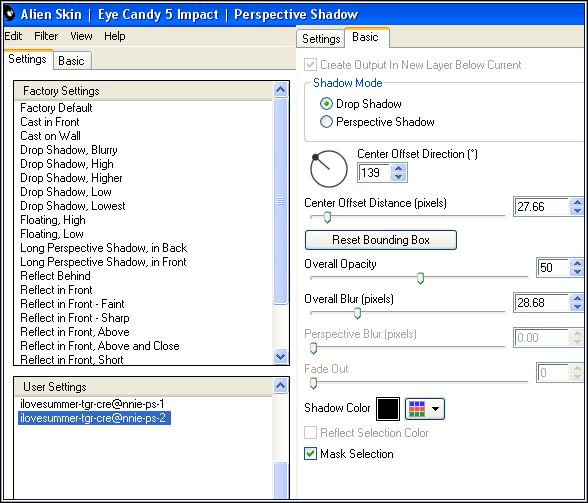Click the Overall Opacity slider handle
Screen dimensions: 588x503
tap(420, 278)
